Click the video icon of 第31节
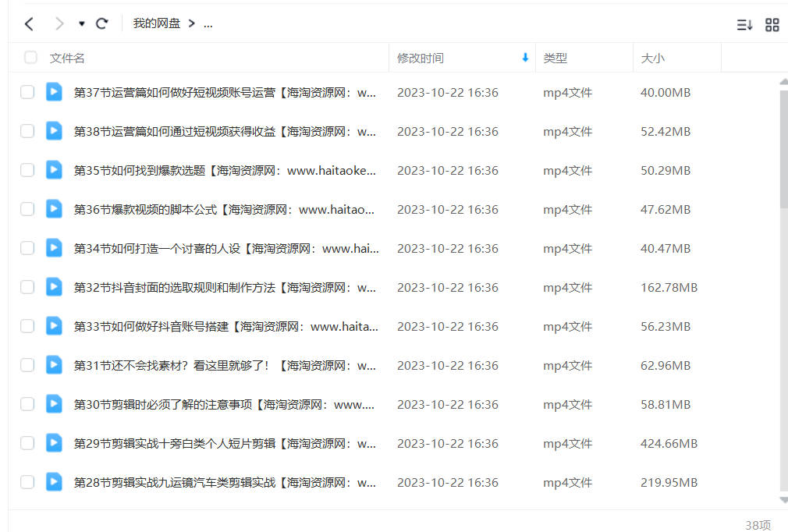The height and width of the screenshot is (532, 788). point(54,365)
